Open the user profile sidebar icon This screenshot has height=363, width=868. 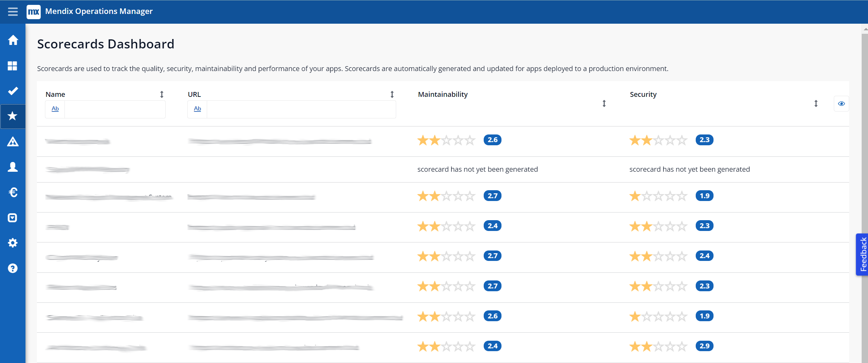point(13,167)
